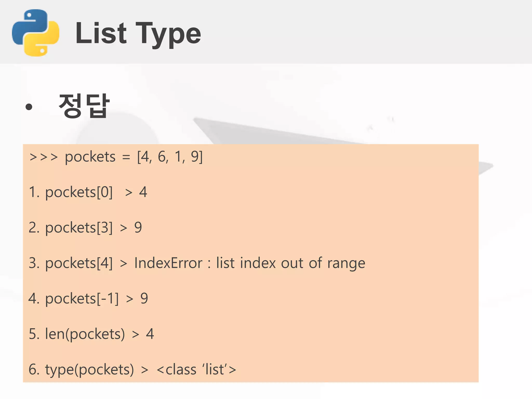Click the <class 'list'> output text
Viewport: 532px width, 399px height.
(x=196, y=369)
